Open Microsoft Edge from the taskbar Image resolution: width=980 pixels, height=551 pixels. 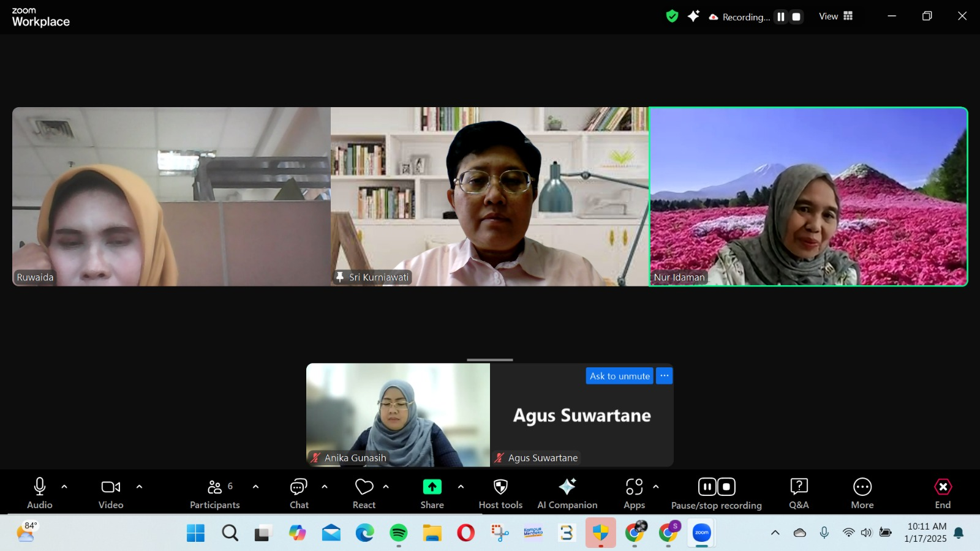coord(365,533)
